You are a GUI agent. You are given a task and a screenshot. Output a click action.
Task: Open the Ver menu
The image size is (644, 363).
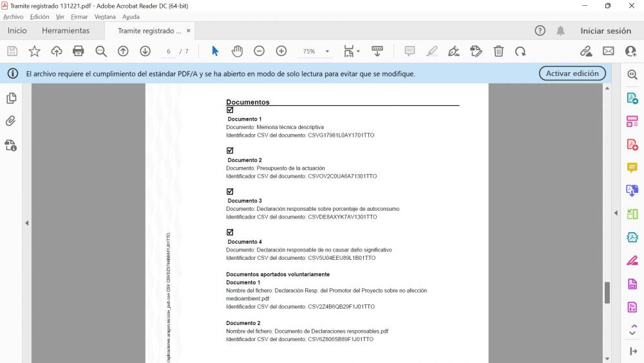[60, 17]
